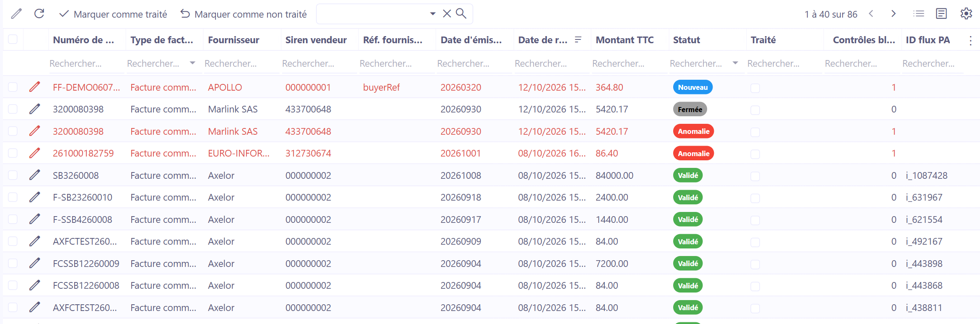The width and height of the screenshot is (980, 324).
Task: Edit the FCSSB12260009 invoice pencil icon
Action: [x=35, y=264]
